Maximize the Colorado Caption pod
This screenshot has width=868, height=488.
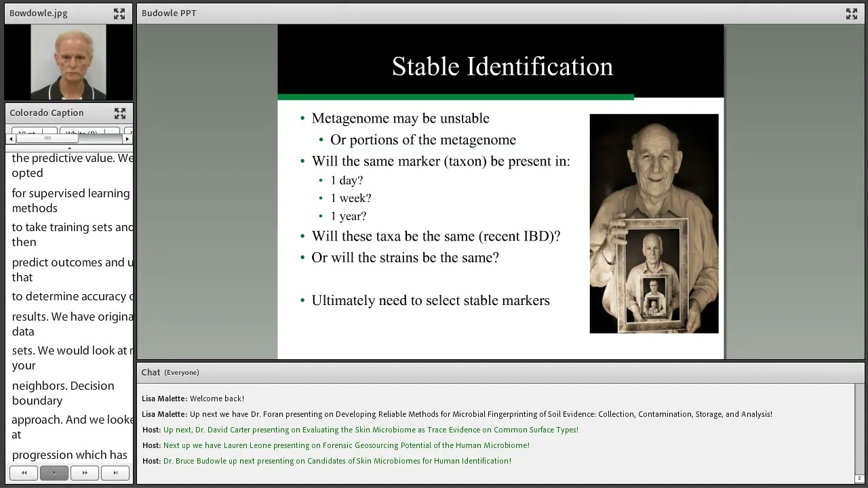coord(120,113)
